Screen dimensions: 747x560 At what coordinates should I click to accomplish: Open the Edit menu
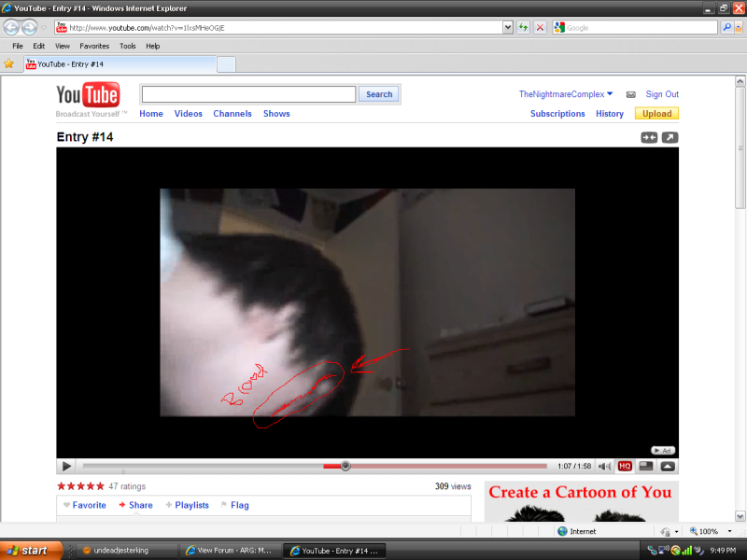tap(38, 46)
